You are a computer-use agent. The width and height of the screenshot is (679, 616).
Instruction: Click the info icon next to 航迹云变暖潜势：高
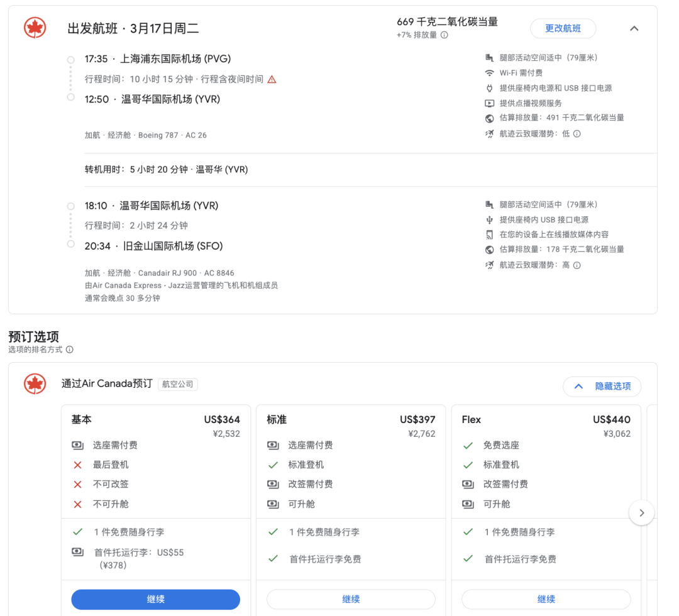click(577, 265)
